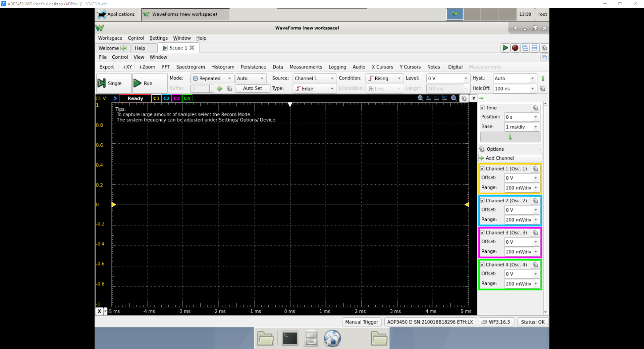Switch to the Welcome tab
The width and height of the screenshot is (644, 349).
112,48
